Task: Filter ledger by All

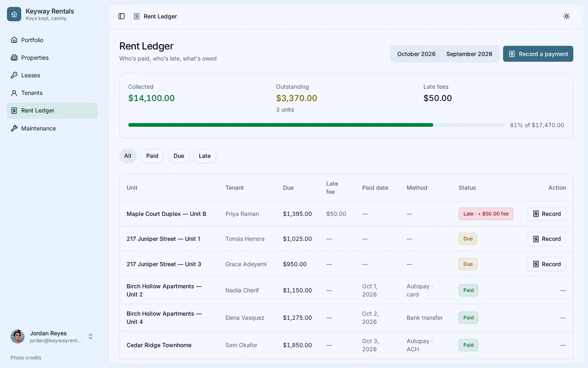Action: coord(128,156)
